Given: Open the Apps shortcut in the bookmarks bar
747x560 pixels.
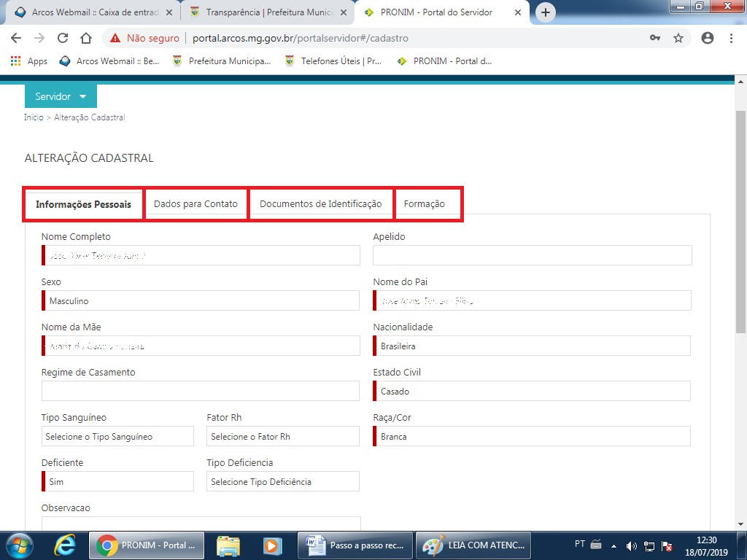Looking at the screenshot, I should pyautogui.click(x=29, y=61).
